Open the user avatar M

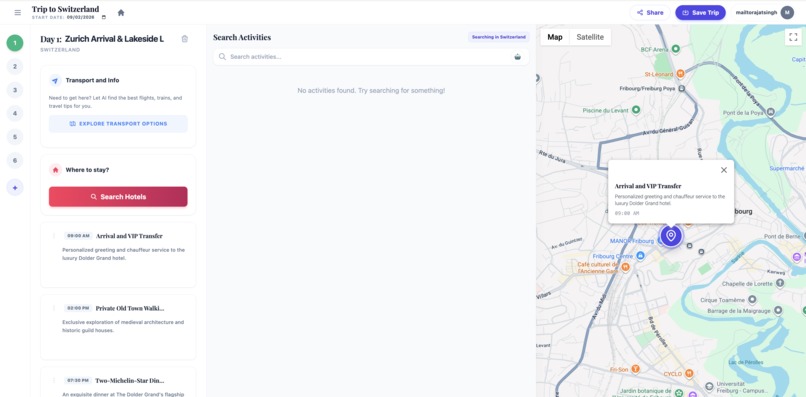[x=787, y=12]
